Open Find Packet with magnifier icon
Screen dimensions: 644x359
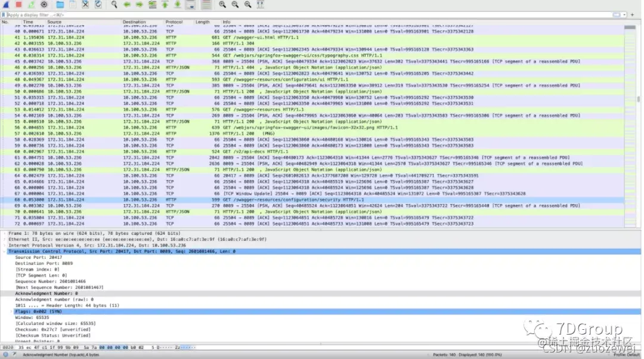click(114, 5)
